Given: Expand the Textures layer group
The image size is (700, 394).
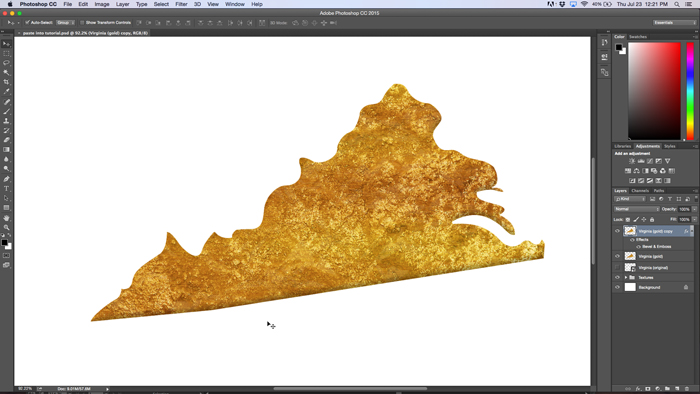Looking at the screenshot, I should tap(625, 278).
